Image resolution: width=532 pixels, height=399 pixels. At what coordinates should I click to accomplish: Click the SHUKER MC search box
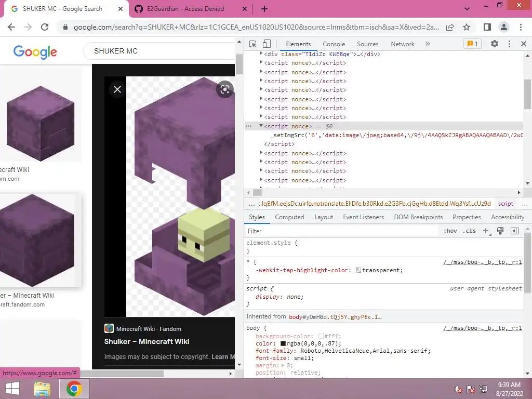point(159,51)
